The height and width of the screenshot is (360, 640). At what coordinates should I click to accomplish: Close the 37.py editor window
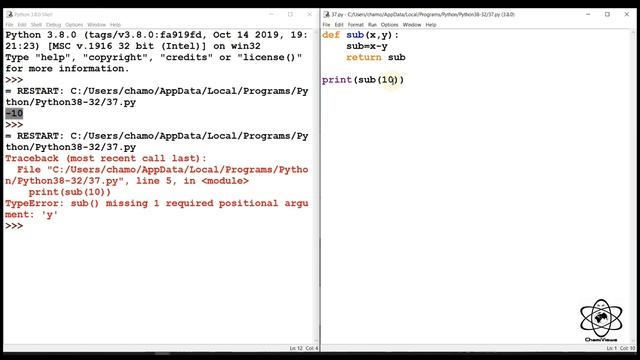pyautogui.click(x=627, y=14)
